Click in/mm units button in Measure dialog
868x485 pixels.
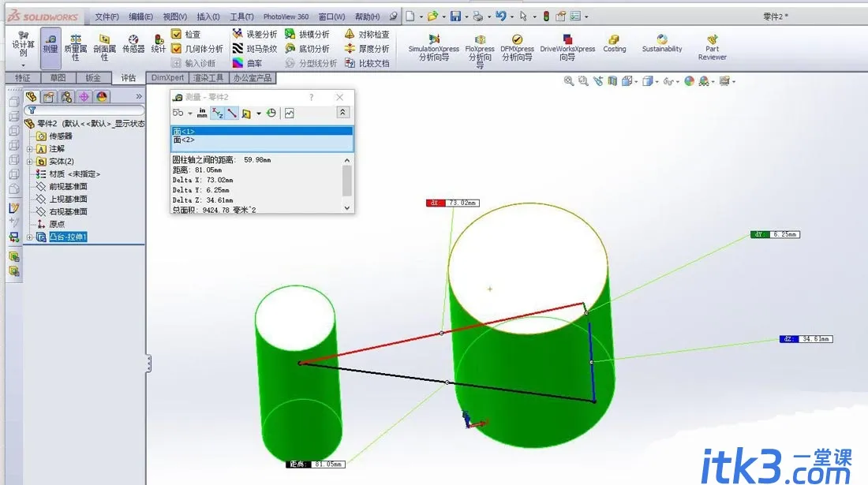tap(202, 113)
